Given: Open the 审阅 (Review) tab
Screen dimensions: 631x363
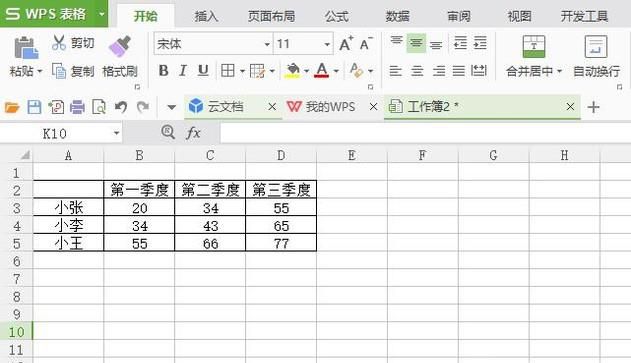Looking at the screenshot, I should coord(459,16).
